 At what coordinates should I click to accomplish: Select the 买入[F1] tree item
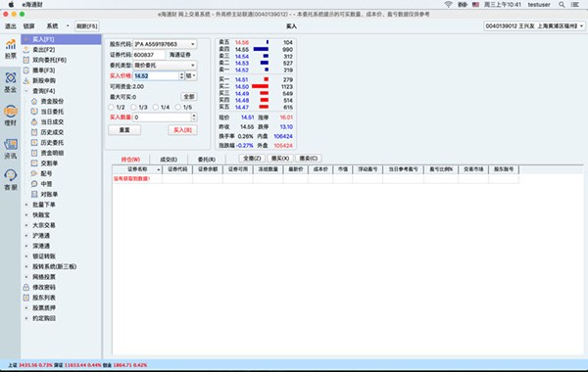click(x=61, y=39)
